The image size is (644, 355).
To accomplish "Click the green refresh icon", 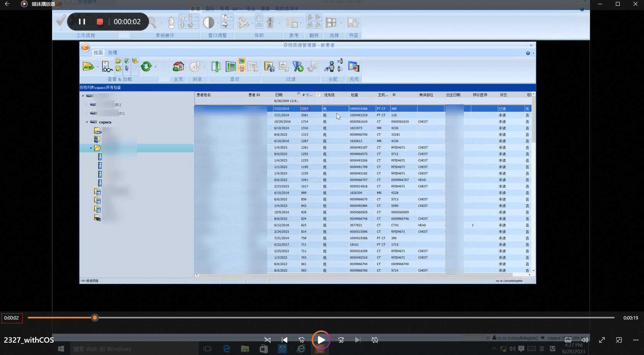I will coord(146,67).
